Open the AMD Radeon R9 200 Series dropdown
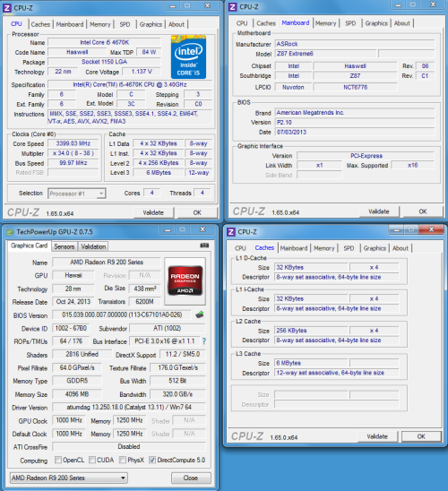 coord(69,478)
